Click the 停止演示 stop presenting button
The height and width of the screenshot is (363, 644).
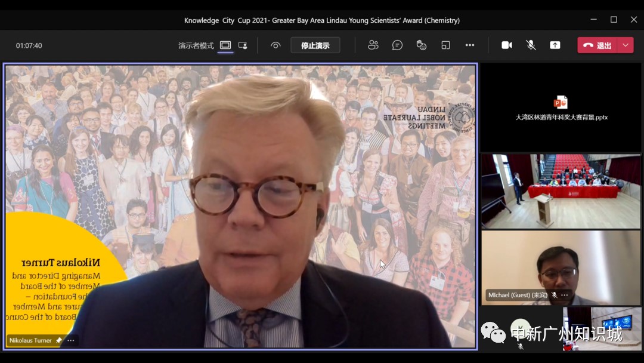pos(315,45)
